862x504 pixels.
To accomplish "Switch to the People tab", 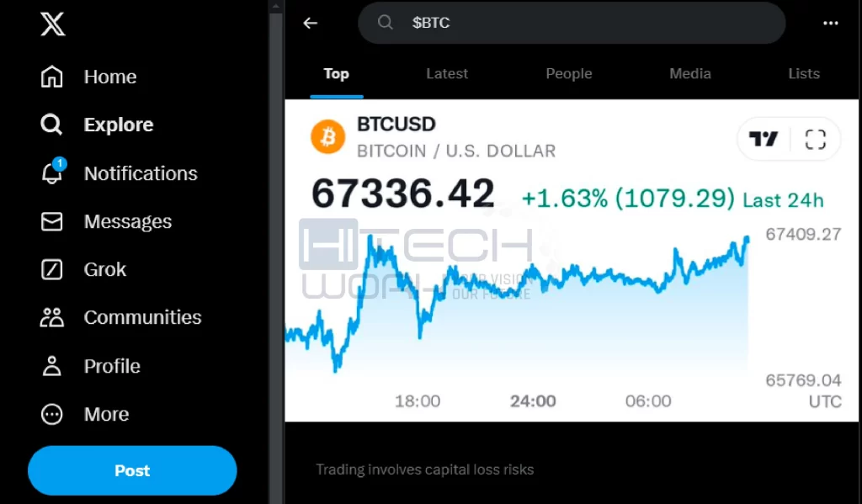I will [569, 74].
